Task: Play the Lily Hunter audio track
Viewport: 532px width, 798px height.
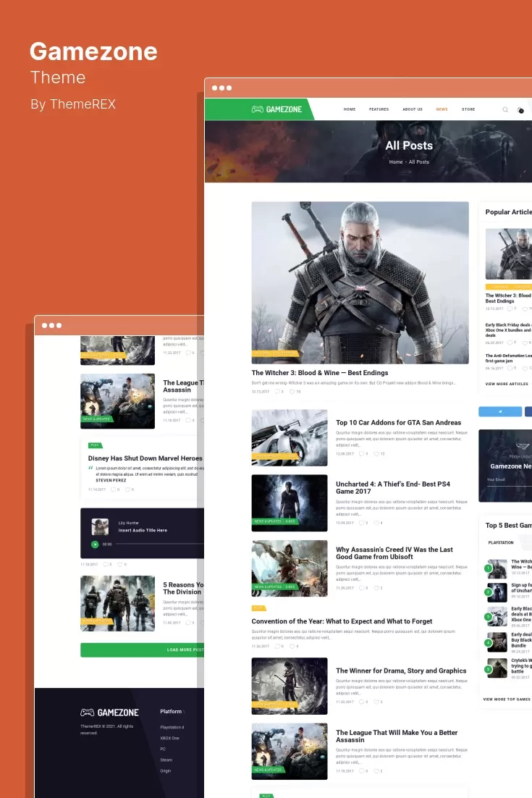Action: [95, 545]
